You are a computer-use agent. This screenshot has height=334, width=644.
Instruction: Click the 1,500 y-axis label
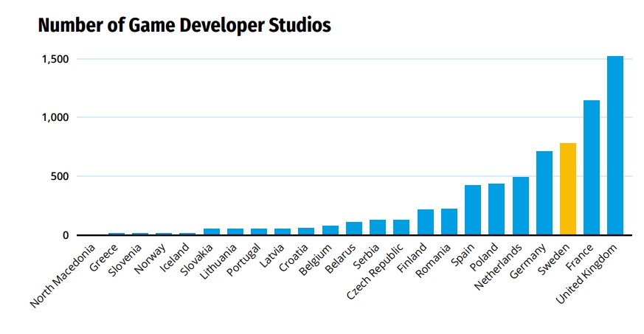coord(55,59)
